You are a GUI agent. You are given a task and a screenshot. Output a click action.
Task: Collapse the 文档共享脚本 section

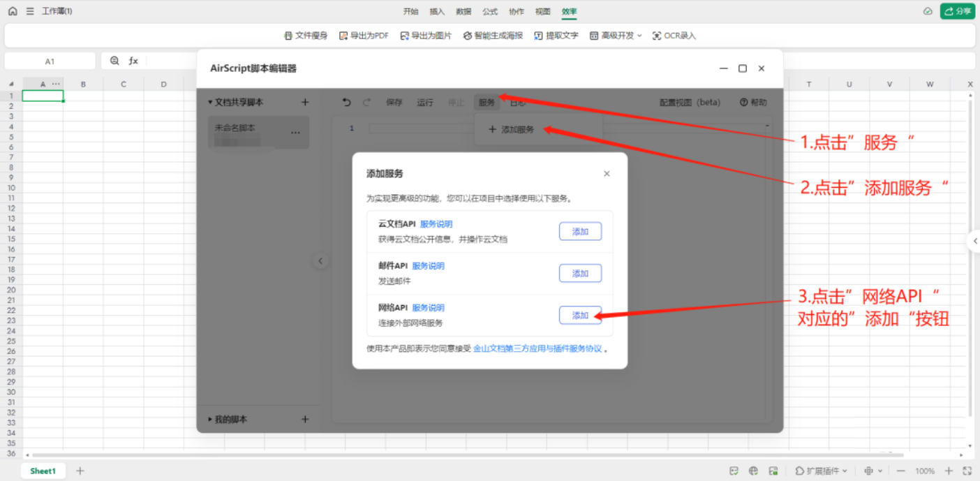click(210, 103)
